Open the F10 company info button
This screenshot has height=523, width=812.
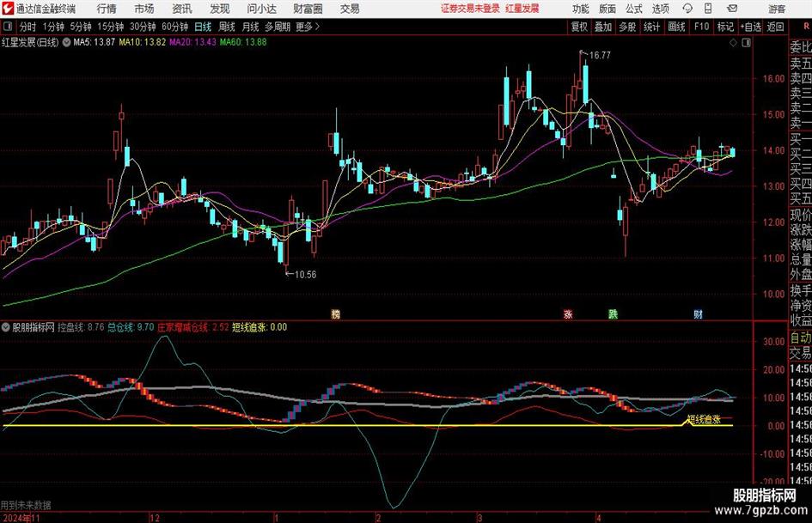point(701,27)
